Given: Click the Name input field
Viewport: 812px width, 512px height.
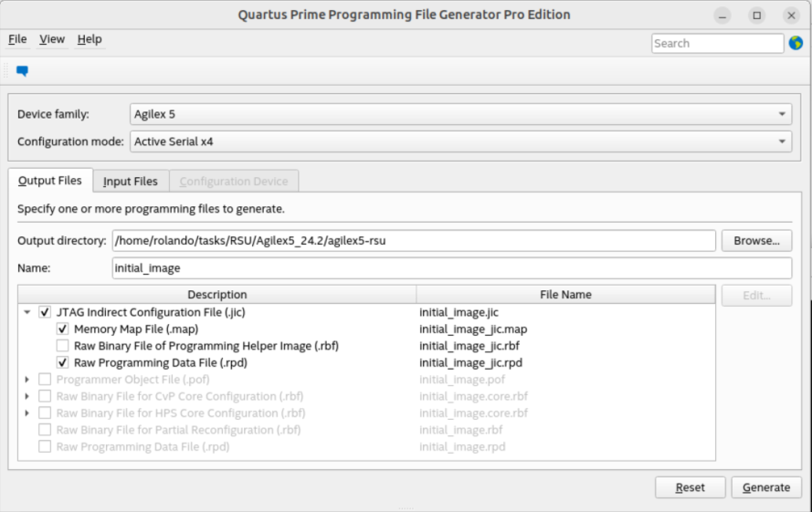Looking at the screenshot, I should (451, 268).
